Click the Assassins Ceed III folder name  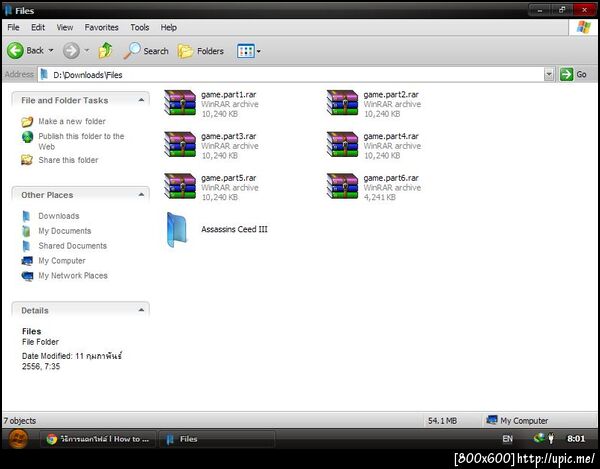234,229
